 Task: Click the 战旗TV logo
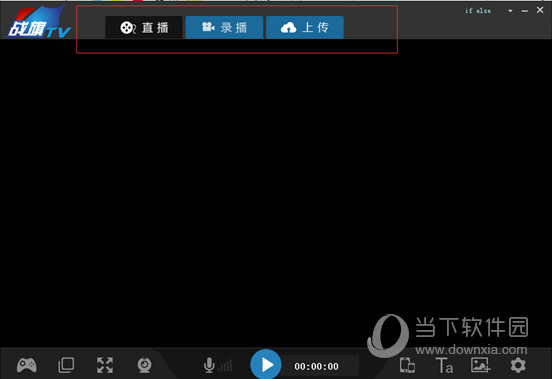(x=39, y=22)
